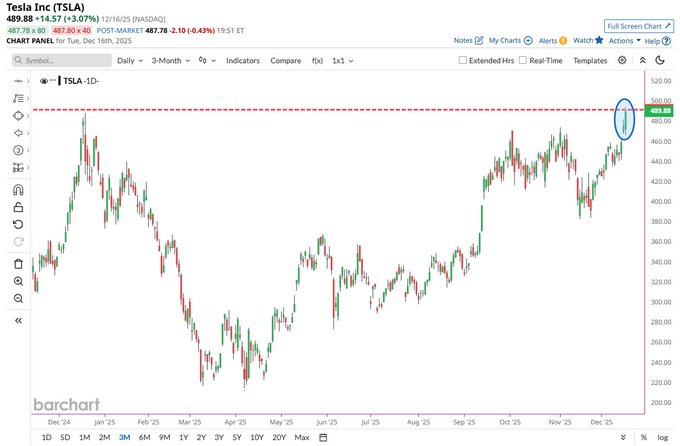The height and width of the screenshot is (446, 680).
Task: Open the measure and projection tool
Action: tap(18, 167)
